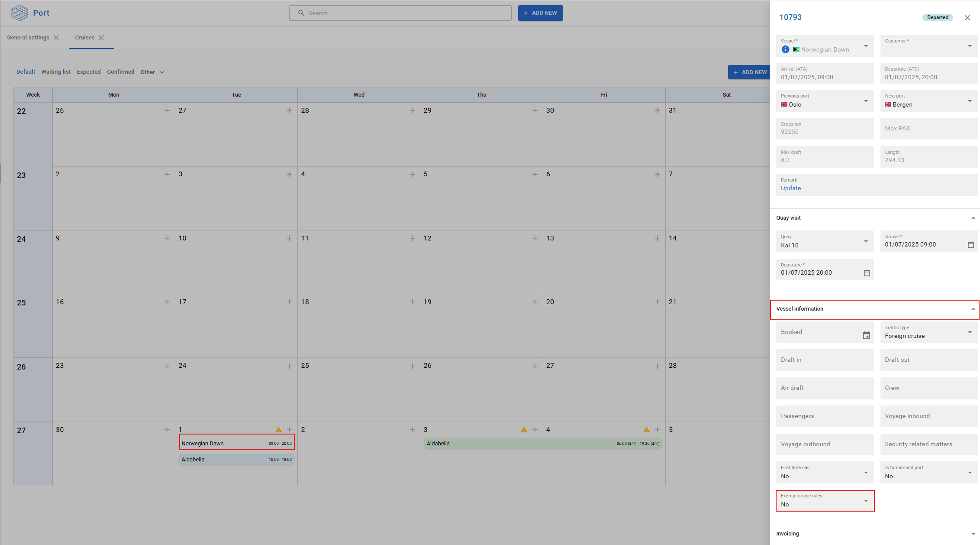Click the warning icon on Thursday July 3
The height and width of the screenshot is (545, 980).
point(524,430)
